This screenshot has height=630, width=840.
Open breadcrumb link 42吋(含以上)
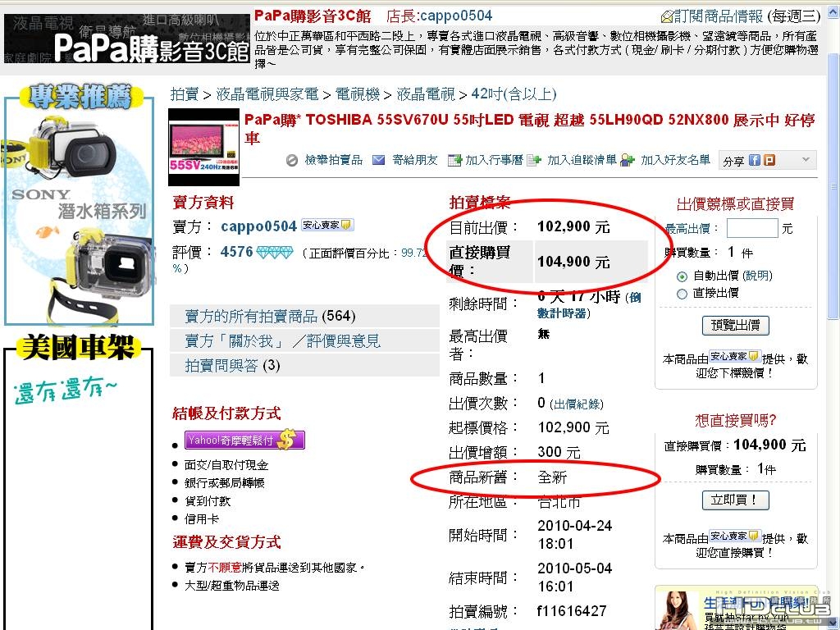coord(514,94)
